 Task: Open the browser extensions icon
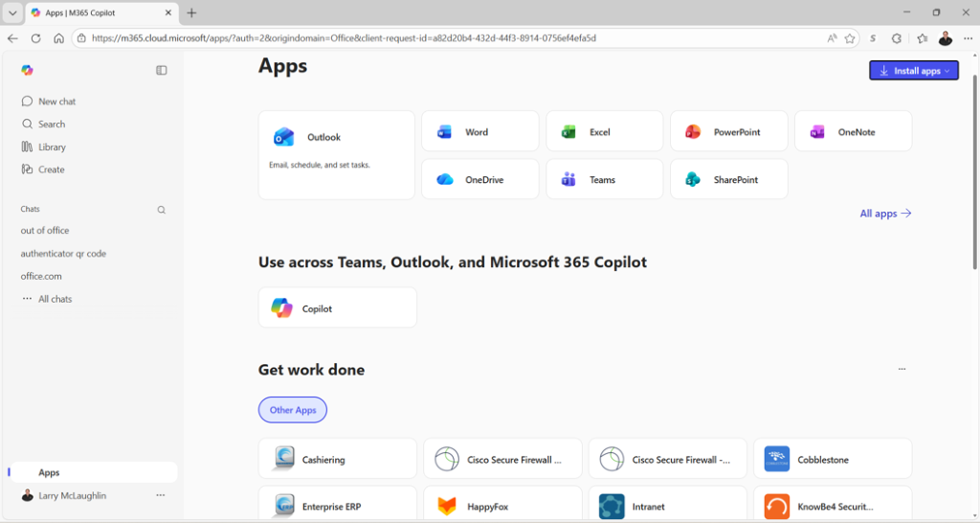[x=896, y=38]
